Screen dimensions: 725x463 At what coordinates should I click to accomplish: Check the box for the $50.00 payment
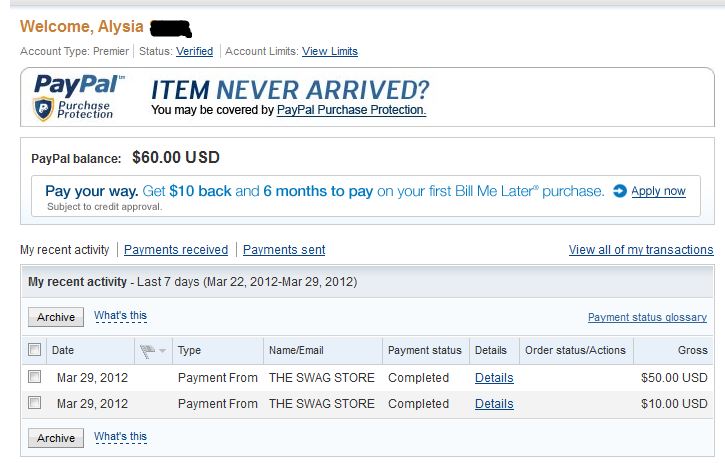35,377
